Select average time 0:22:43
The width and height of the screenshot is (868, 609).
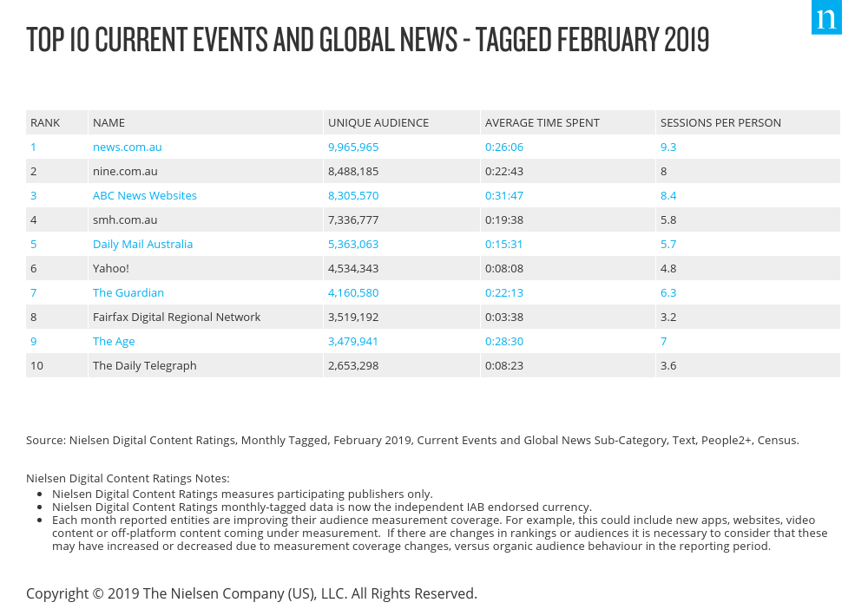(504, 172)
